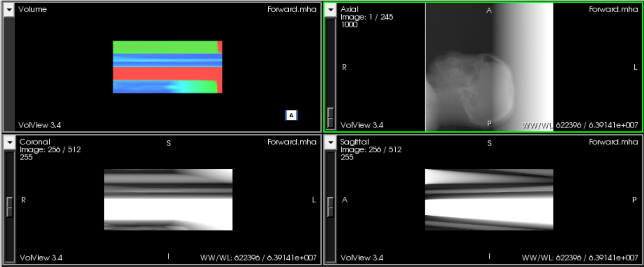This screenshot has width=644, height=267.
Task: Click Sagittal 'Image: 256 / 512' text
Action: click(371, 150)
